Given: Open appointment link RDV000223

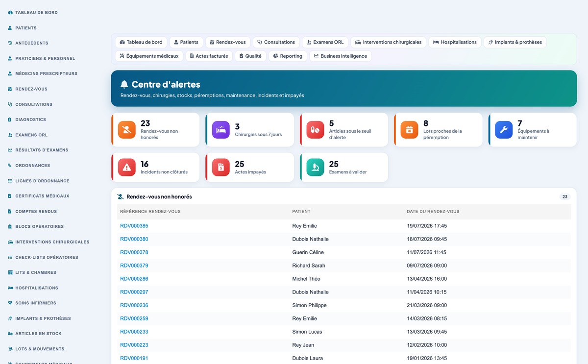Looking at the screenshot, I should (x=134, y=345).
